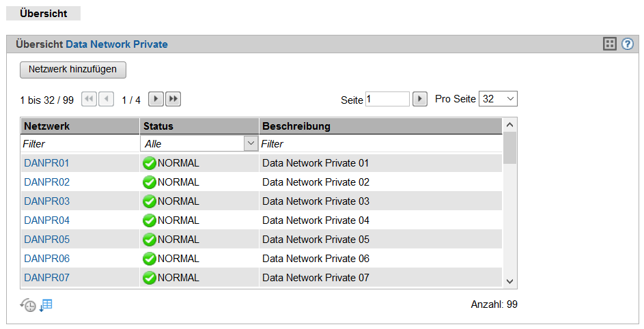Click the Seite page number field
The image size is (644, 329).
click(x=387, y=100)
